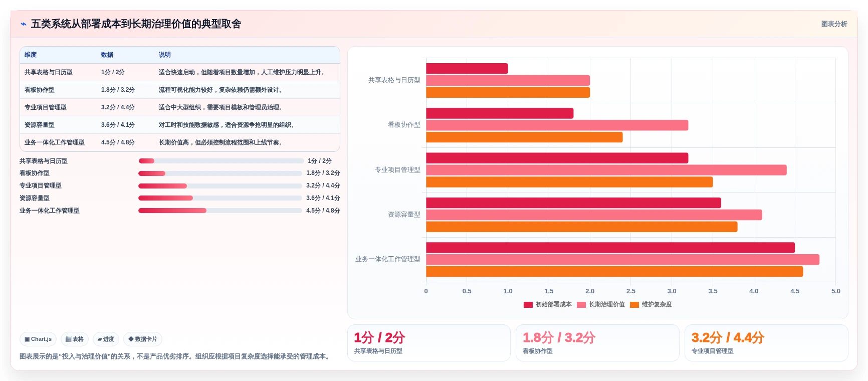Click pink 长期治理价值 bar for 业务一体化工作管理型
Screen dimensions: 868x381
623,260
